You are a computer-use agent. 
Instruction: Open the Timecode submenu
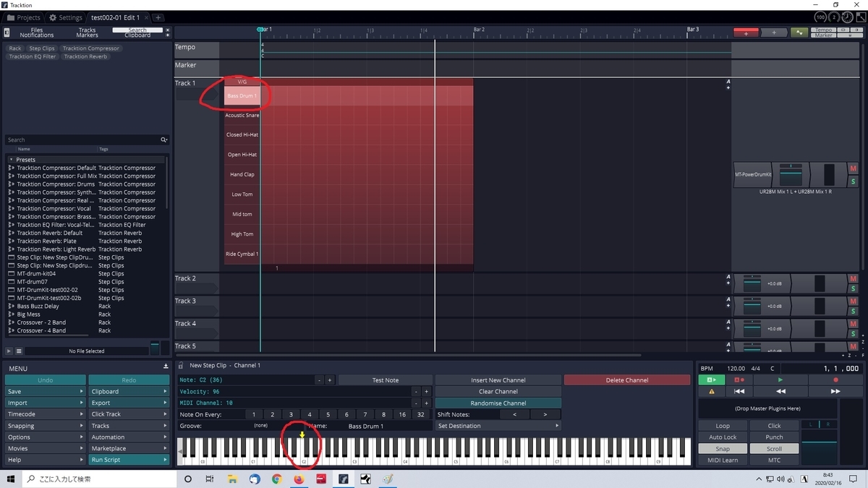pyautogui.click(x=45, y=414)
